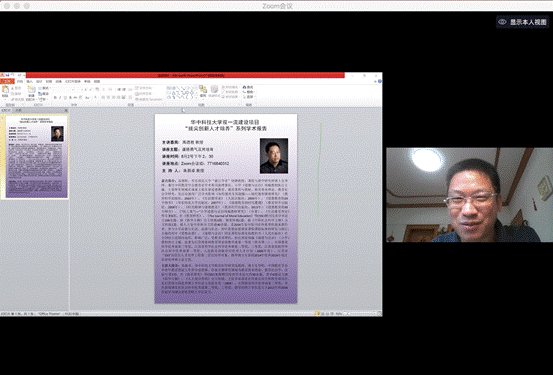
Task: Toggle Underline formatting
Action: [x=65, y=97]
